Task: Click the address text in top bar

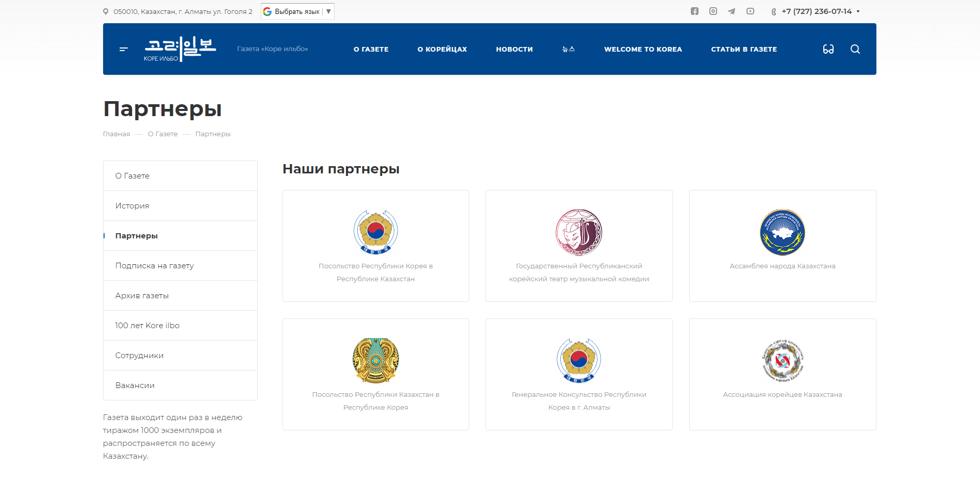Action: (183, 11)
